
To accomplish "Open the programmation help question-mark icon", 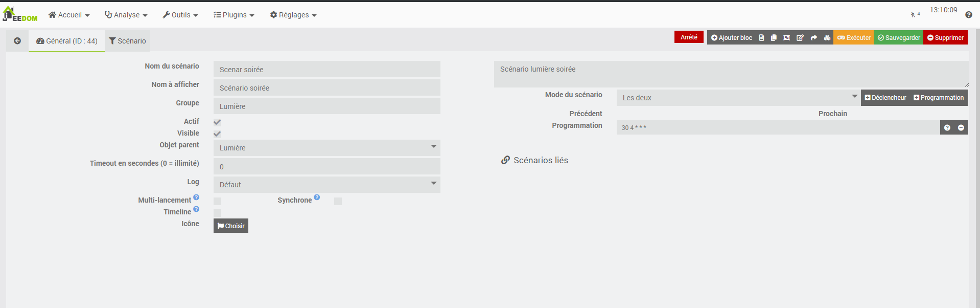I will click(x=947, y=128).
